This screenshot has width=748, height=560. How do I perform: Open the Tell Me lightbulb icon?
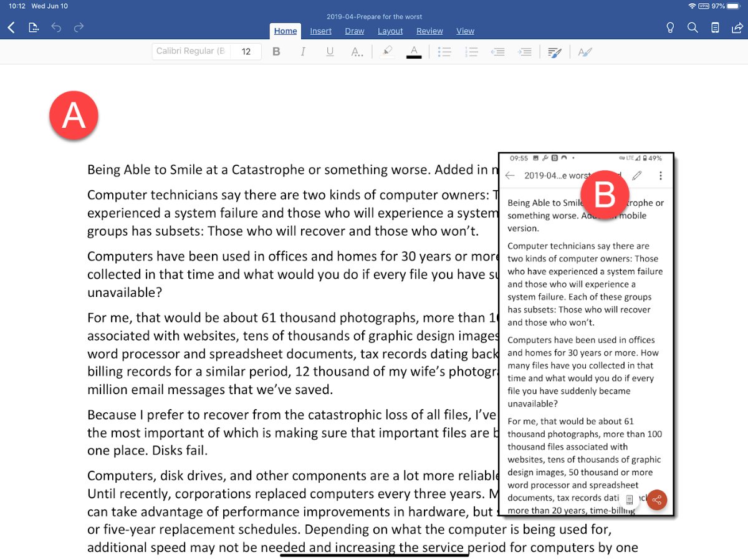(670, 27)
